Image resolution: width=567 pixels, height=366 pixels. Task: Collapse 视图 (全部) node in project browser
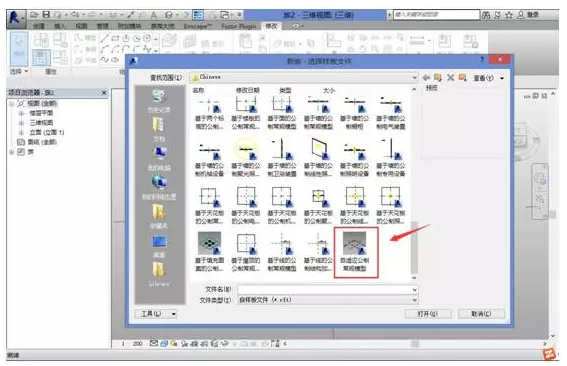(12, 104)
